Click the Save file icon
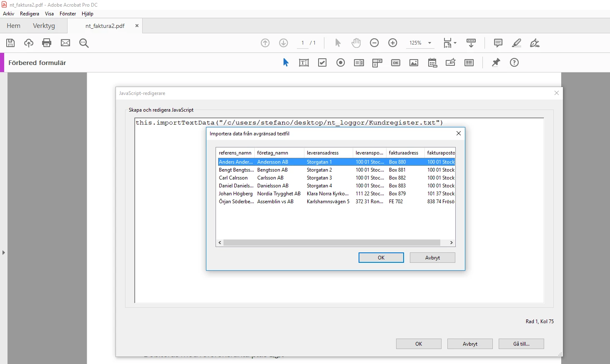 pos(10,43)
